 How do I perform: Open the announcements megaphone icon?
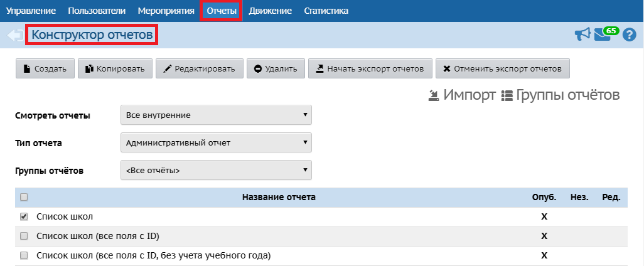582,35
